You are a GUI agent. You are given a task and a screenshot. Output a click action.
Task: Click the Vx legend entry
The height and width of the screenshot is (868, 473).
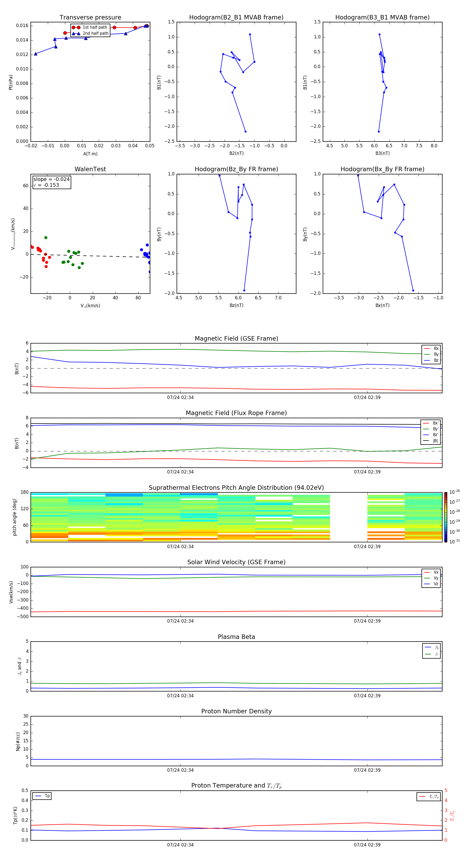point(431,572)
